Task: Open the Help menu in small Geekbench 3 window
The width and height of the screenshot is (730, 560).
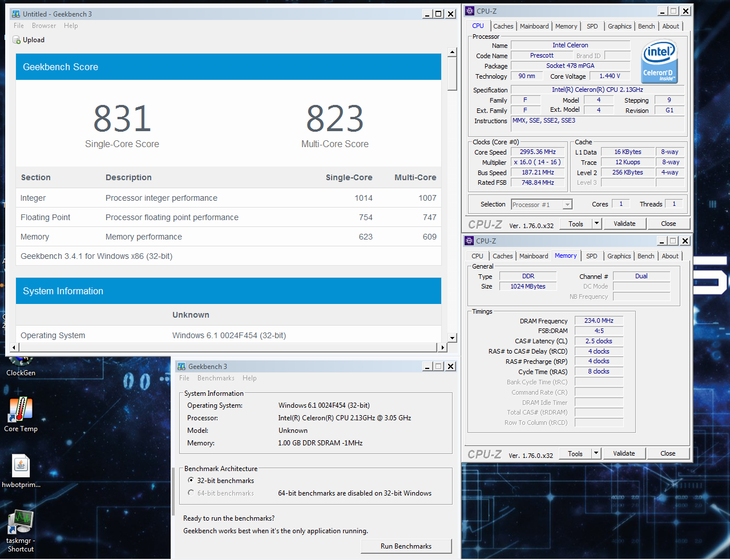Action: point(249,378)
